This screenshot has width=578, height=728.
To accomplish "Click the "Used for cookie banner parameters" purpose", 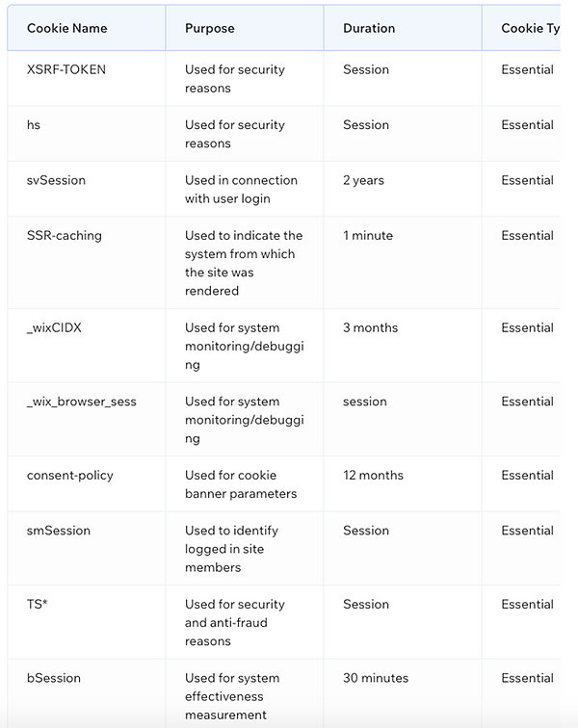I will (241, 484).
